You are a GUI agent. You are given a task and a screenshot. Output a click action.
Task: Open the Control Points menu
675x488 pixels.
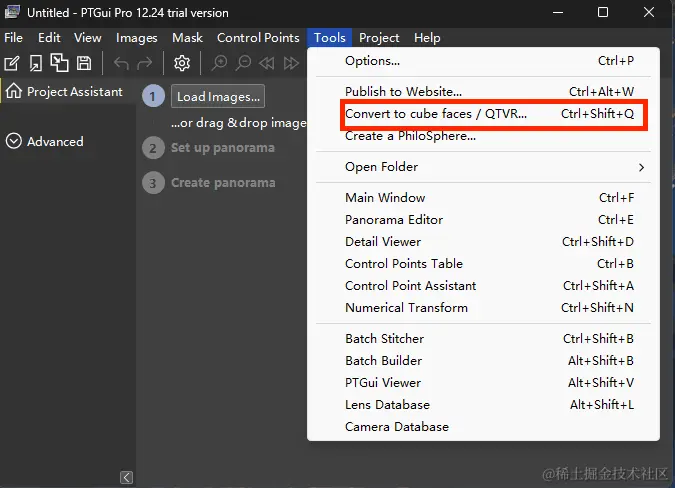(258, 38)
